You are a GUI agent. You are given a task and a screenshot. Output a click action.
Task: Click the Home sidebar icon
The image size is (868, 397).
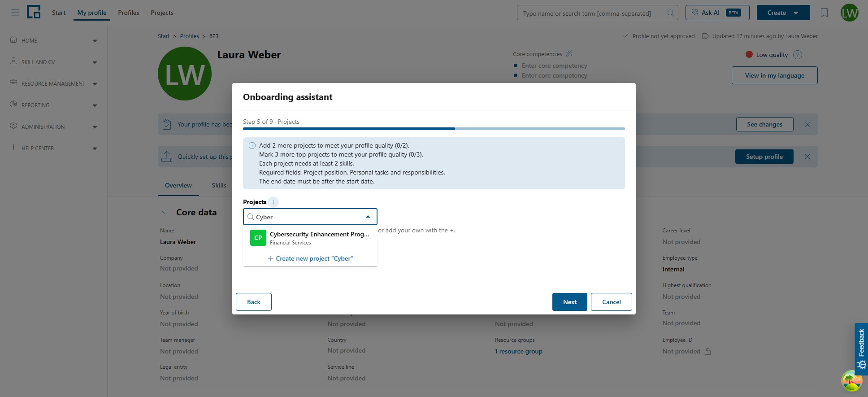click(13, 39)
